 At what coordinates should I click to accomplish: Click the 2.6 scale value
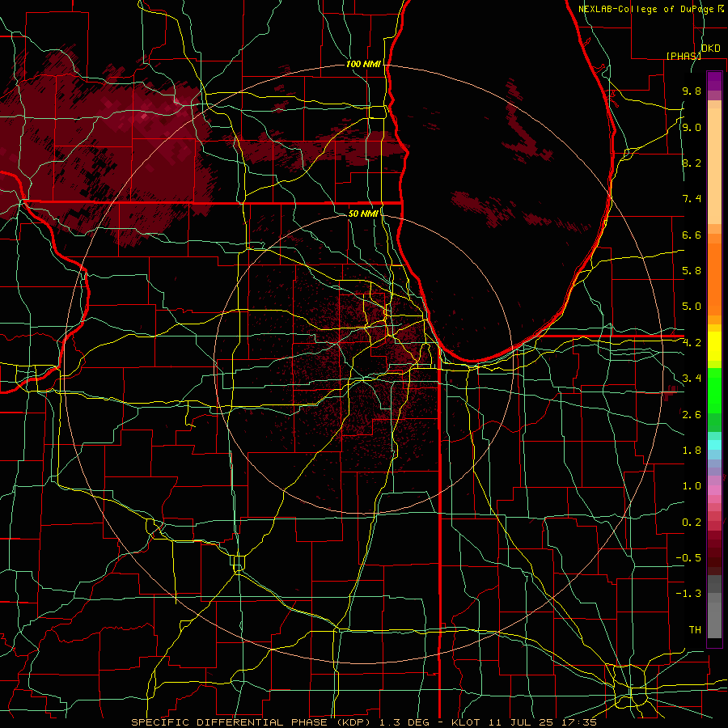pyautogui.click(x=692, y=415)
